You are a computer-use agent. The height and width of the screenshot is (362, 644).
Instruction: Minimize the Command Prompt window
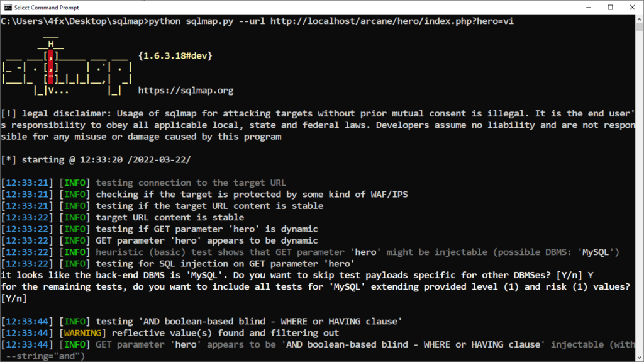coord(581,7)
